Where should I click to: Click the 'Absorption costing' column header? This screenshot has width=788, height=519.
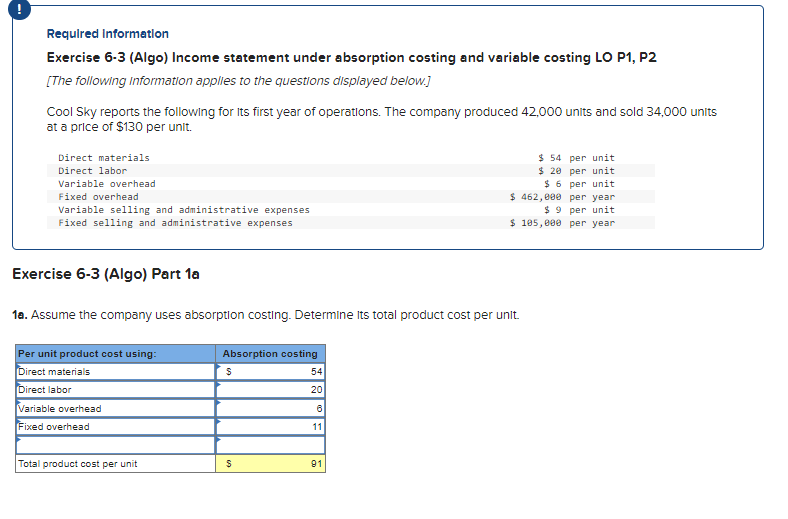pyautogui.click(x=270, y=354)
